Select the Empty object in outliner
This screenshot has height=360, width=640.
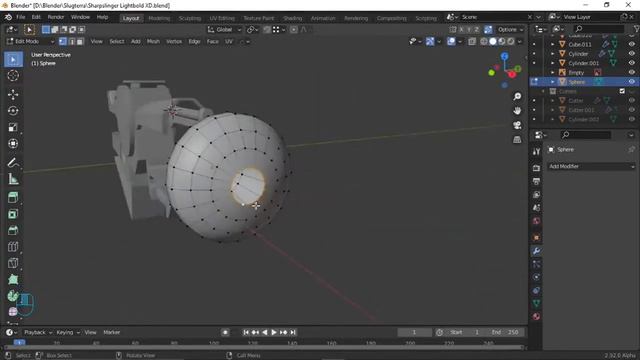576,72
